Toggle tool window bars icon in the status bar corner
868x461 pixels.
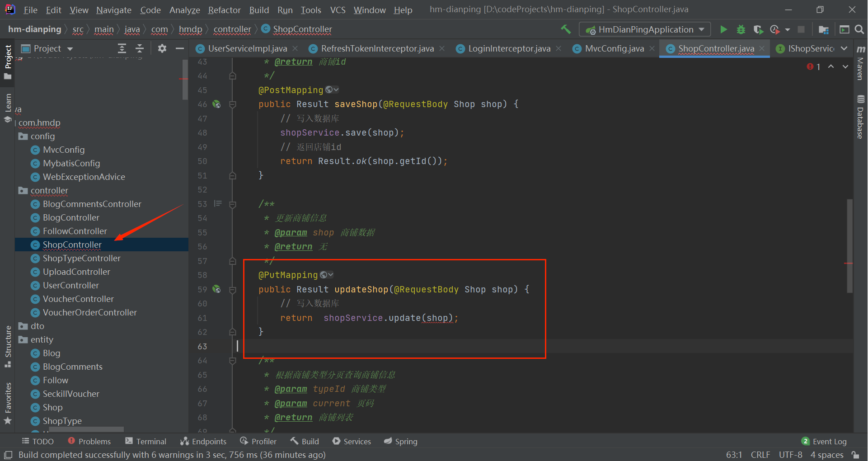click(8, 455)
